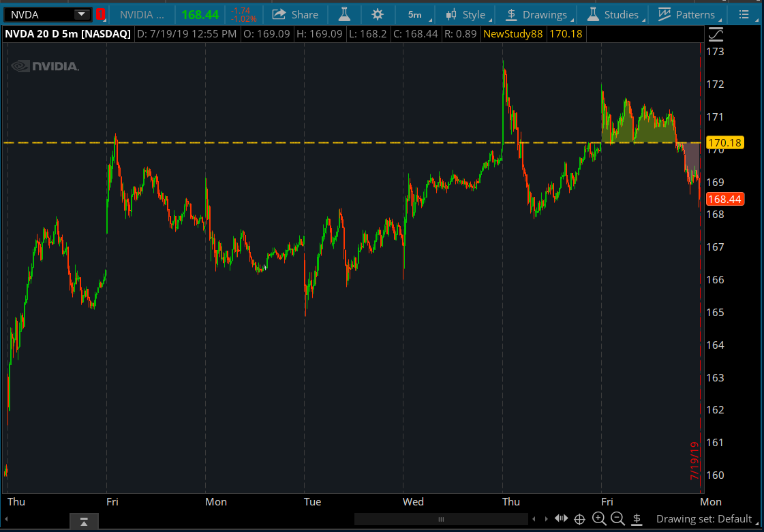Toggle the lower panel expand tab

[x=84, y=522]
